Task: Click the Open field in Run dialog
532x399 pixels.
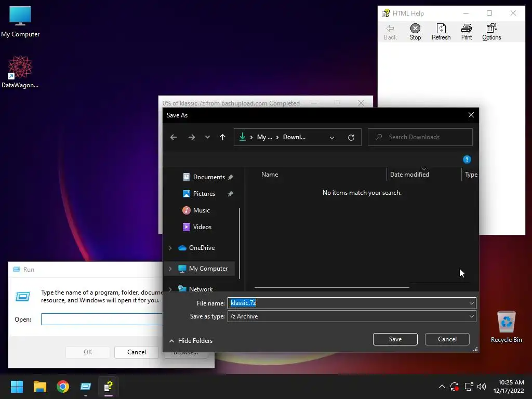Action: pyautogui.click(x=102, y=320)
